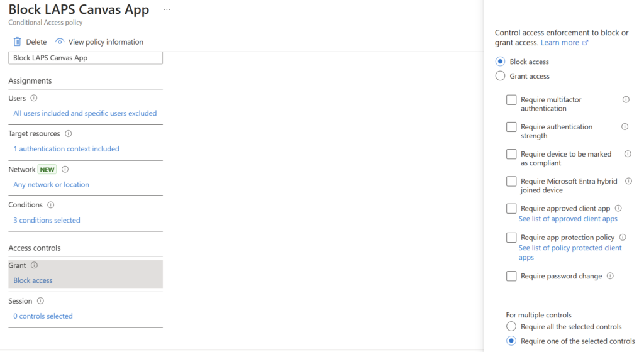Image resolution: width=644 pixels, height=352 pixels.
Task: Click the policy name text field
Action: pyautogui.click(x=86, y=58)
